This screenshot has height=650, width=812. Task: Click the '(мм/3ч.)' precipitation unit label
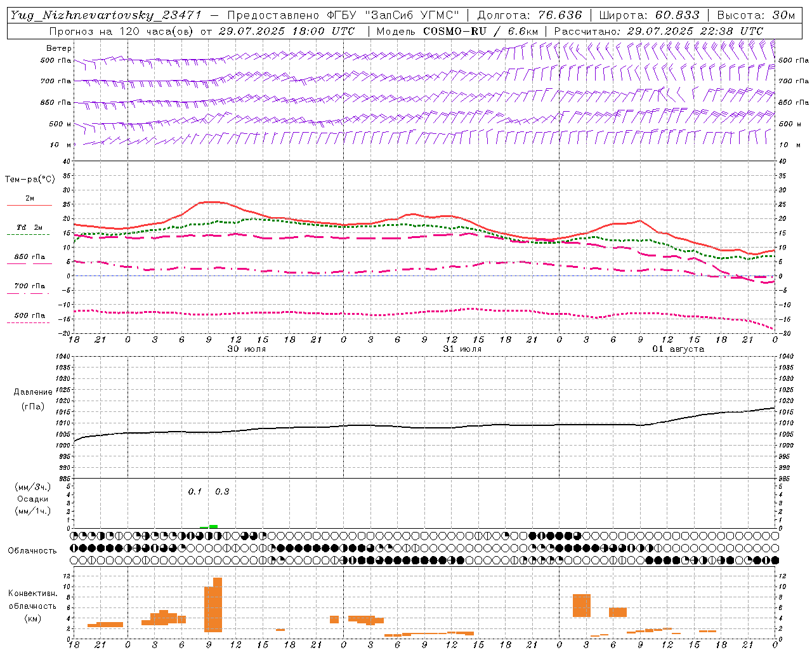click(x=32, y=487)
